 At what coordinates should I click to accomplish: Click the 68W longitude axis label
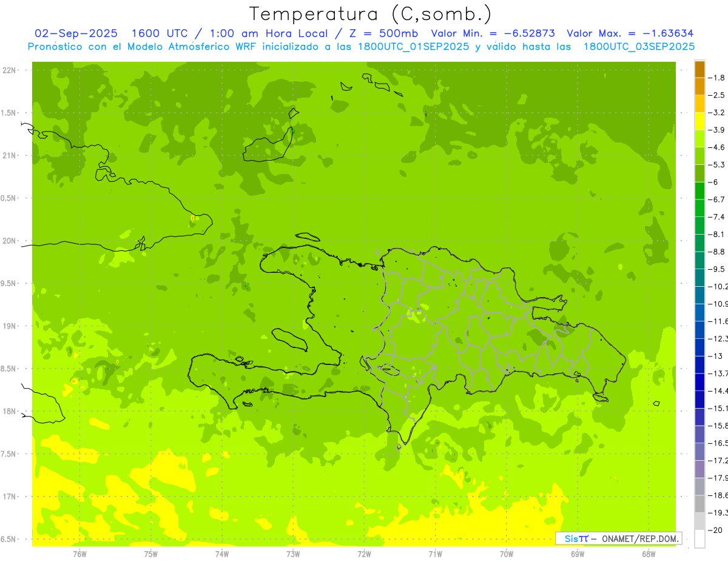click(649, 554)
